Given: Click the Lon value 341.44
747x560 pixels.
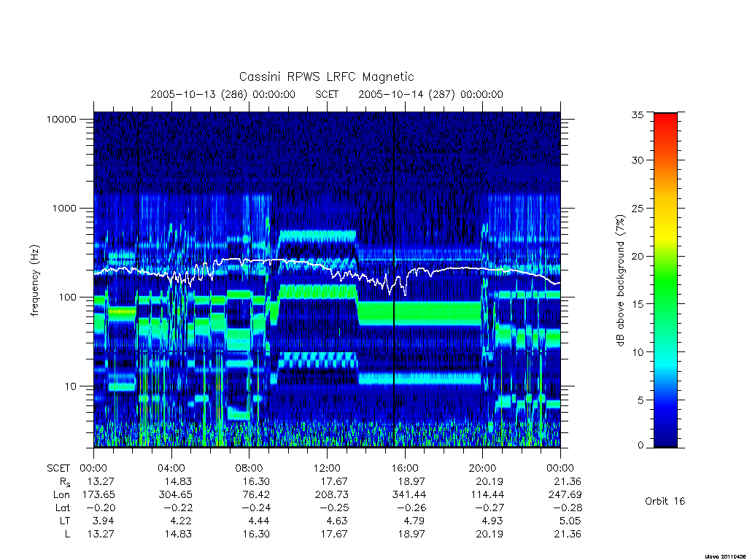Looking at the screenshot, I should tap(409, 495).
